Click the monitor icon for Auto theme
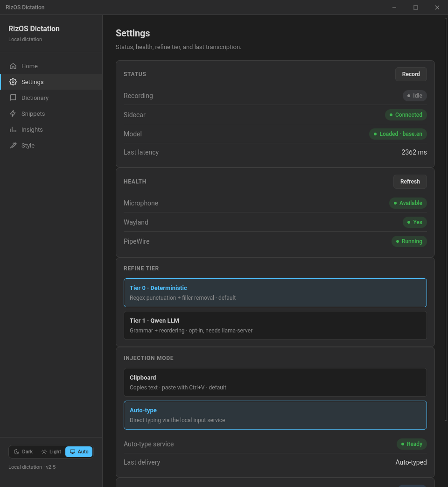The width and height of the screenshot is (448, 487). point(72,452)
